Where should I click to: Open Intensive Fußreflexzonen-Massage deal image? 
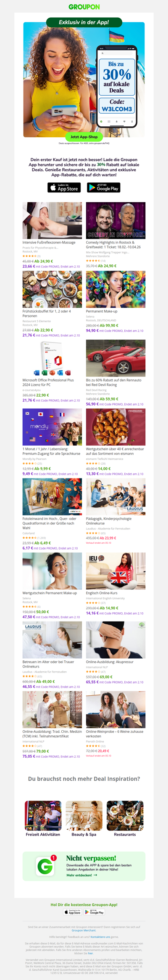(52, 220)
